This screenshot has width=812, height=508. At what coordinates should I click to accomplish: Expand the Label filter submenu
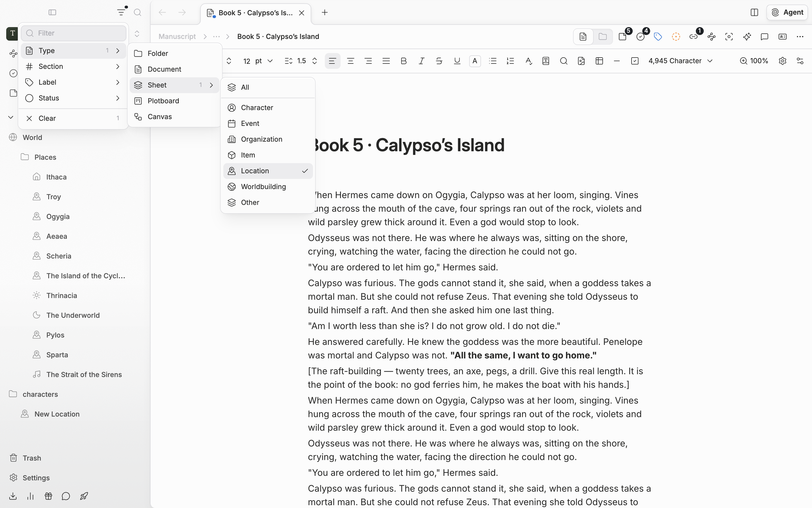pos(74,82)
